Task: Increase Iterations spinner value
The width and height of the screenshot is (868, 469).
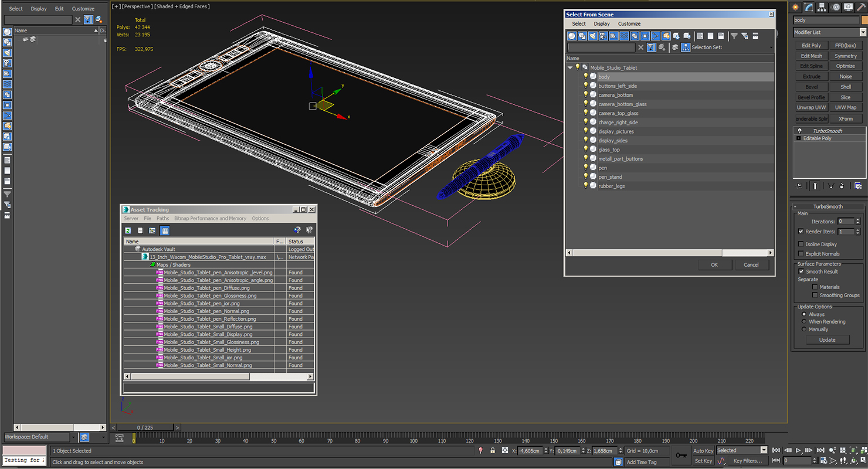Action: point(857,220)
